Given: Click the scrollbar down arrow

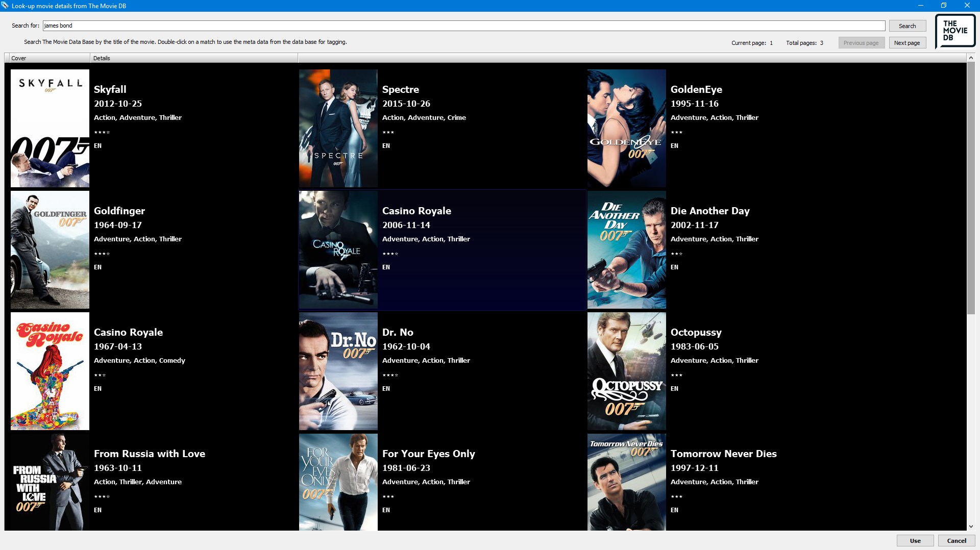Looking at the screenshot, I should (971, 527).
